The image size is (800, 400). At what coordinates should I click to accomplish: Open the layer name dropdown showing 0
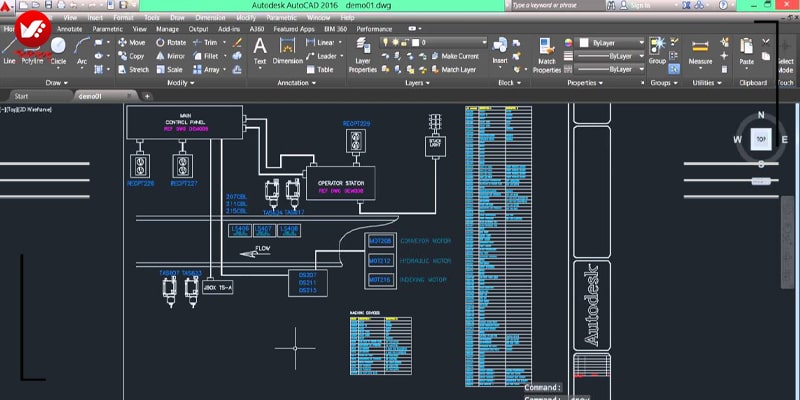[434, 42]
